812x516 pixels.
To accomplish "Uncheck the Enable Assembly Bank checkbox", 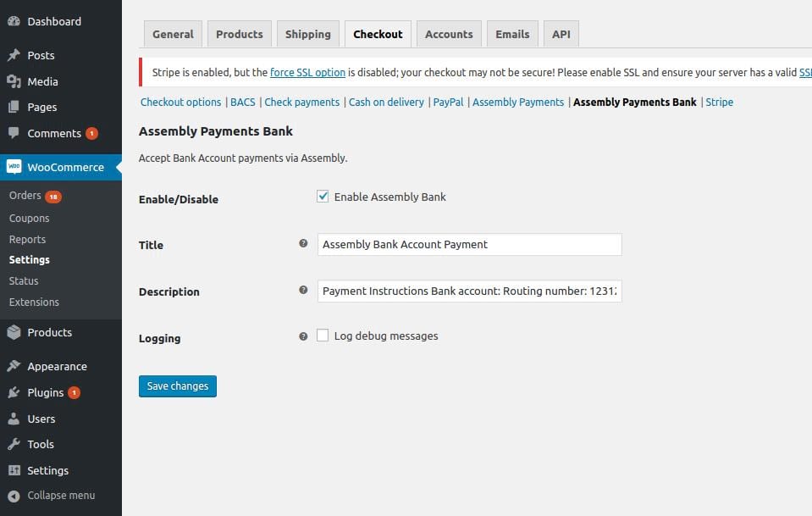I will click(323, 197).
